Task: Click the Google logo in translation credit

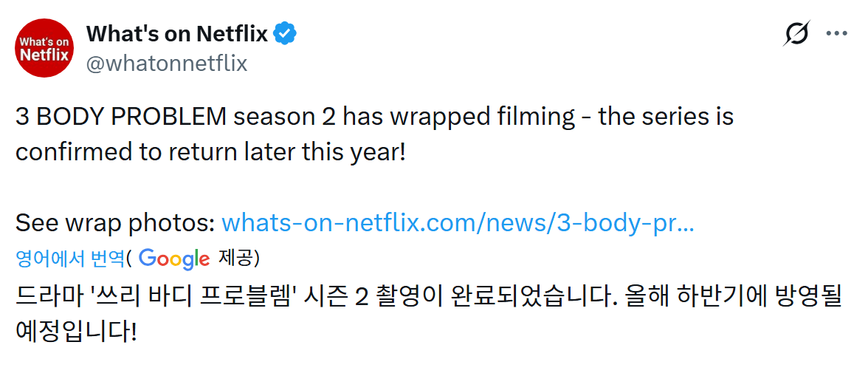Action: 174,259
